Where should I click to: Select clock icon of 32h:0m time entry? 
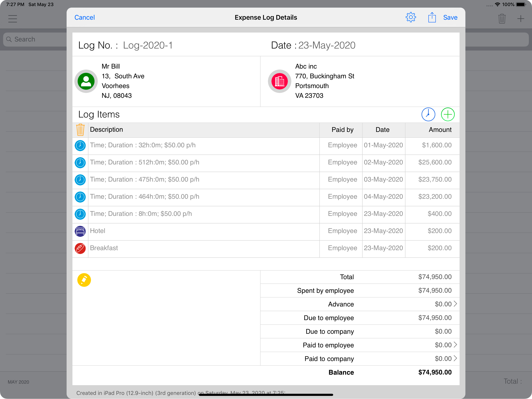80,146
